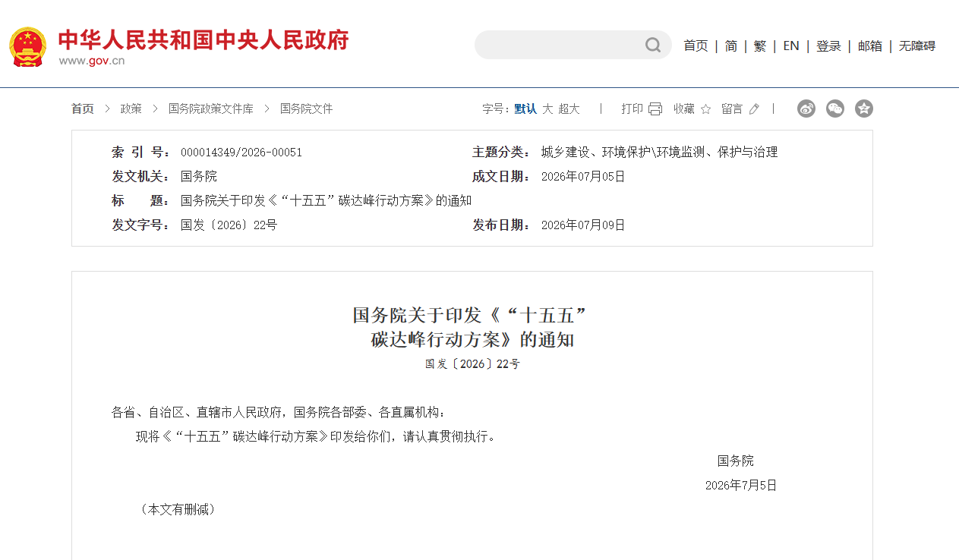Click the 发文字号 label

[141, 225]
